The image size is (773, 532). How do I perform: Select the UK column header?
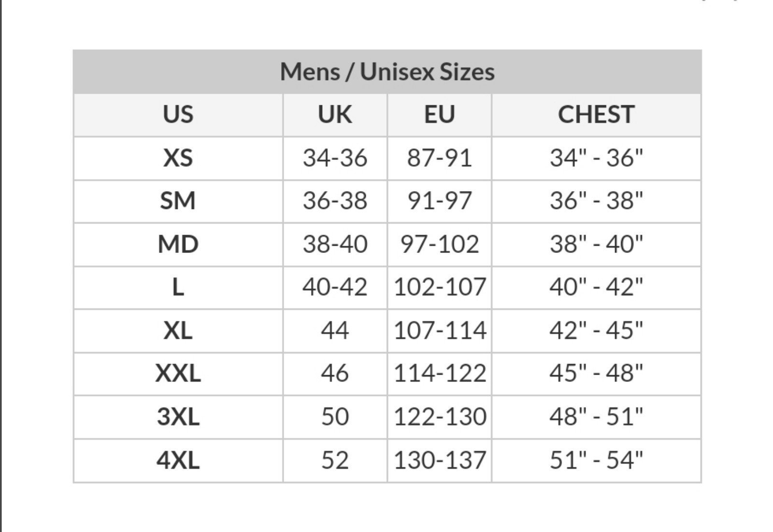[x=335, y=115]
